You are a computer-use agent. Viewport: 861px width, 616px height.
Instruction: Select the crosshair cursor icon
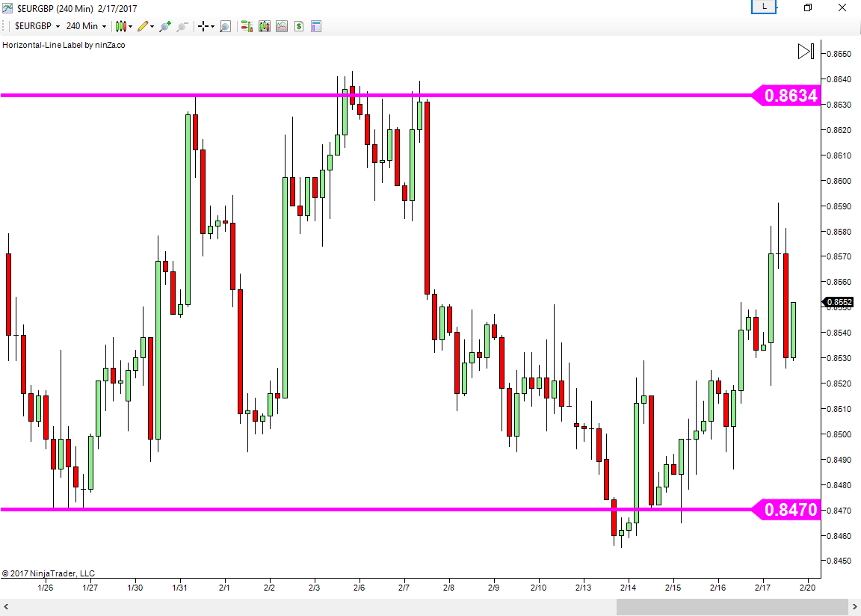coord(203,26)
